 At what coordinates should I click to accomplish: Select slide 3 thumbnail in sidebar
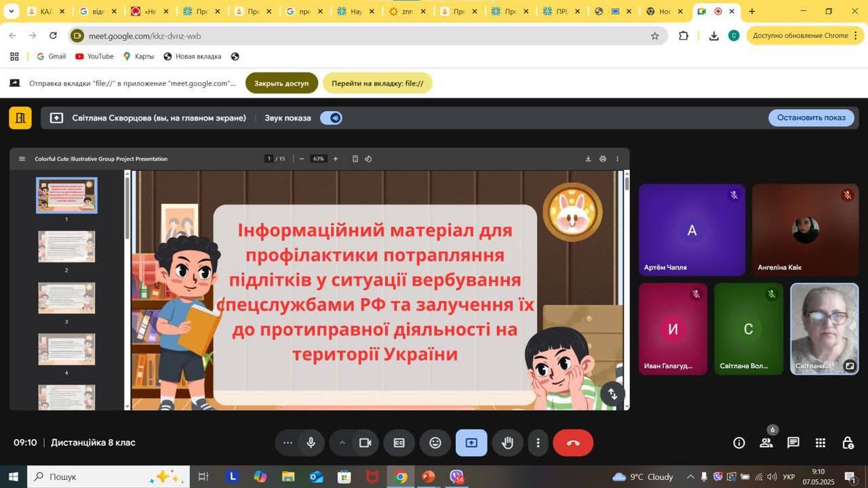66,298
